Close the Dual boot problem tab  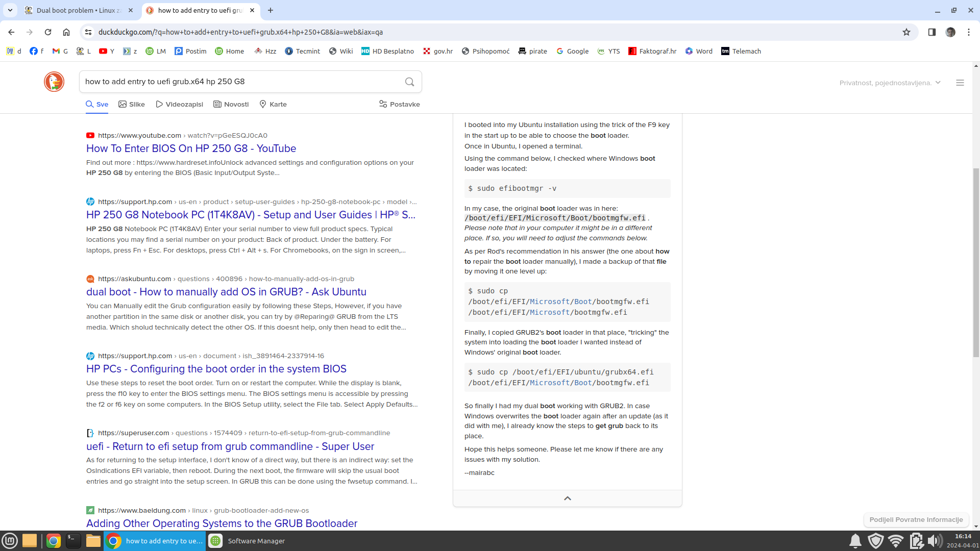(131, 10)
